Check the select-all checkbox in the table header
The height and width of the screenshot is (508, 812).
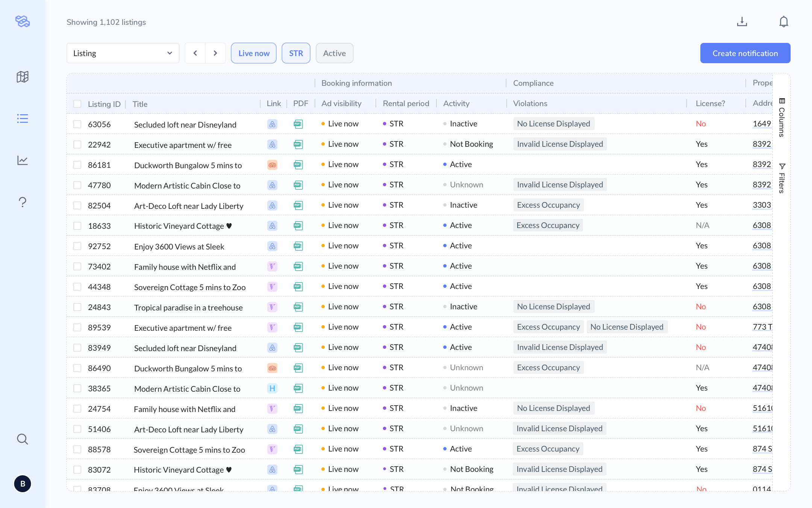(77, 103)
